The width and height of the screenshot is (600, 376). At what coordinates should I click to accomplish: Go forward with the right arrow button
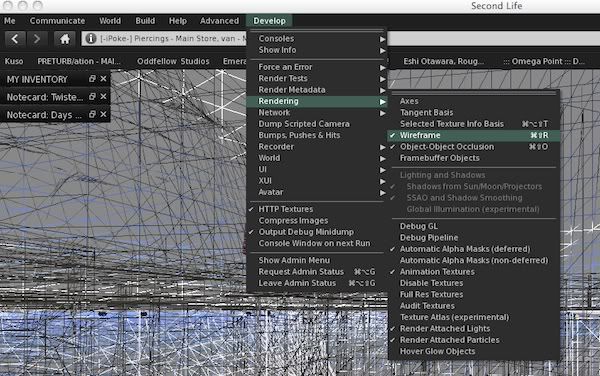tap(37, 39)
